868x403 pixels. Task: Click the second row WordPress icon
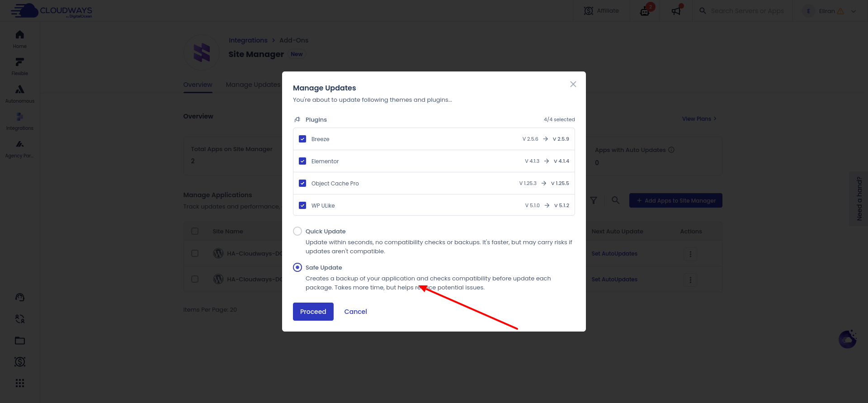point(218,279)
